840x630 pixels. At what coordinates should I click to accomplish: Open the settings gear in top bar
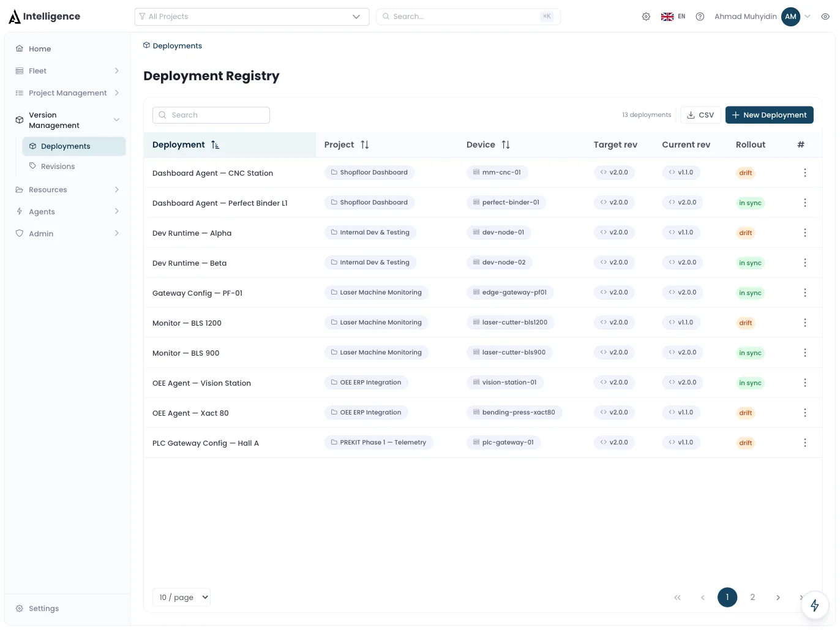coord(646,17)
